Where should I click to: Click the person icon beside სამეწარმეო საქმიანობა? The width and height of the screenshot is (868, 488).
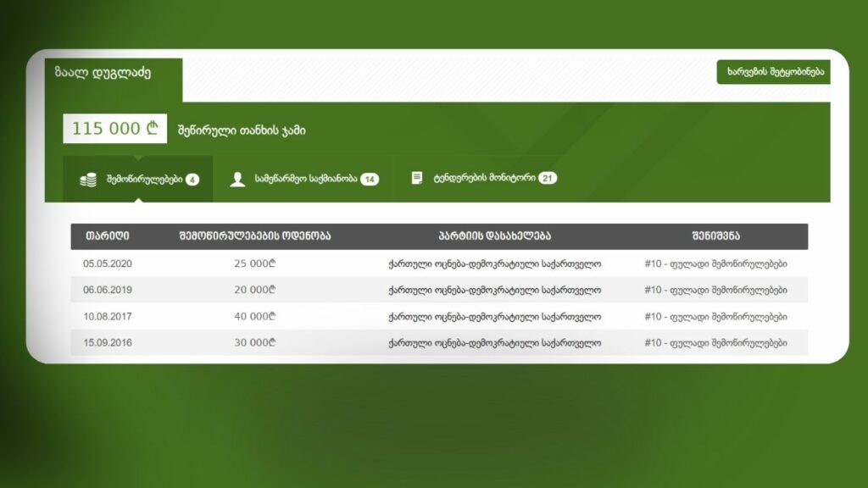tap(238, 180)
